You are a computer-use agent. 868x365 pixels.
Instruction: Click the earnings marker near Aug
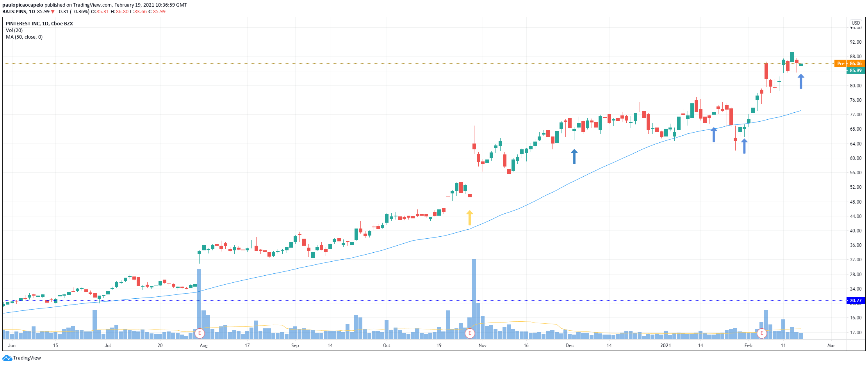[x=200, y=333]
